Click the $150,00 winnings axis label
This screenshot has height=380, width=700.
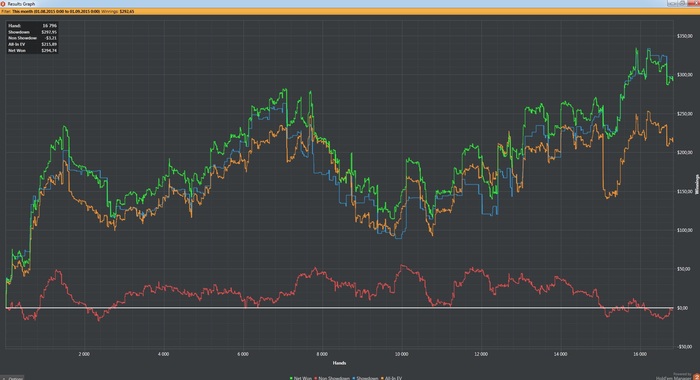(684, 192)
